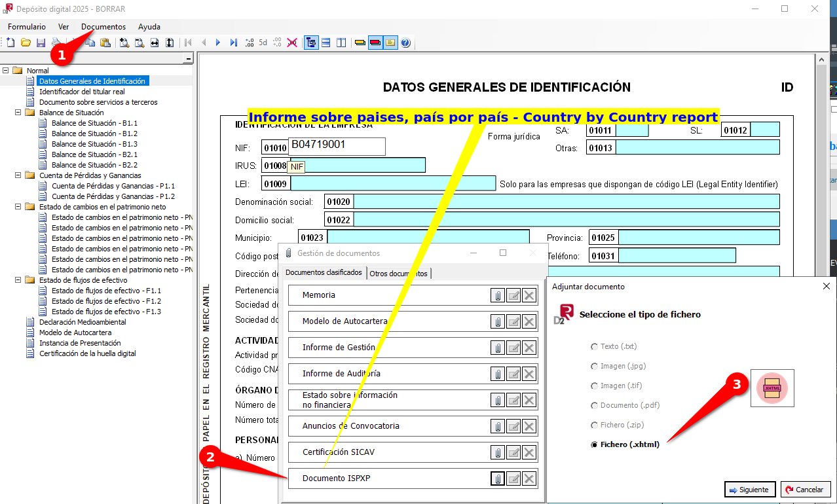Click the Copy toolbar icon
This screenshot has height=504, width=837.
click(x=90, y=43)
